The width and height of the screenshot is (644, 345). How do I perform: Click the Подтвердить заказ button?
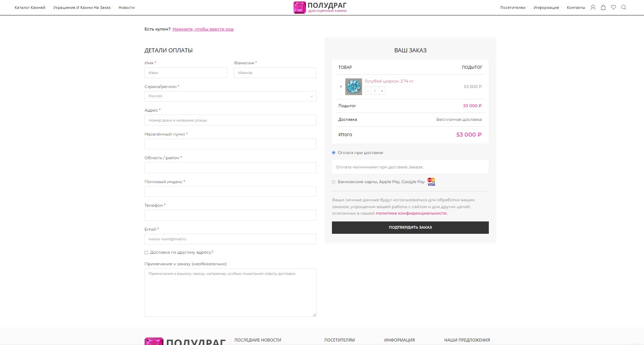click(x=410, y=228)
